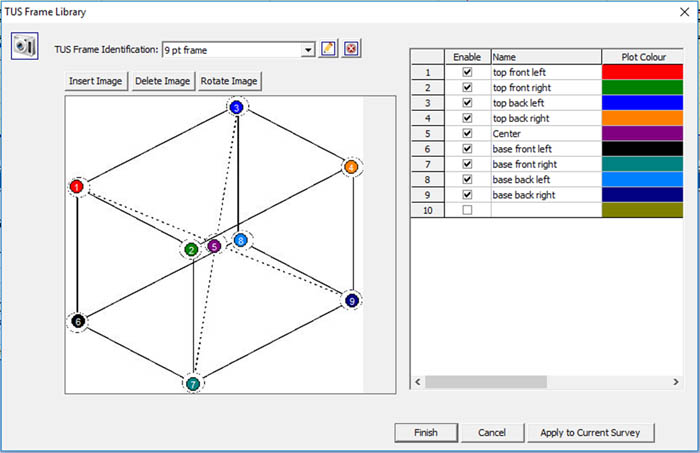Select black node 6 on the diagram
The width and height of the screenshot is (700, 453).
coord(77,321)
